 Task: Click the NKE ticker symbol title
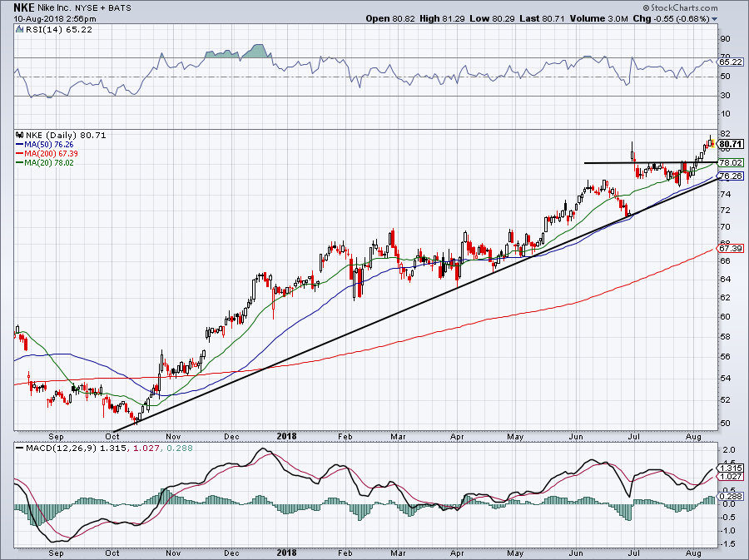[x=23, y=7]
